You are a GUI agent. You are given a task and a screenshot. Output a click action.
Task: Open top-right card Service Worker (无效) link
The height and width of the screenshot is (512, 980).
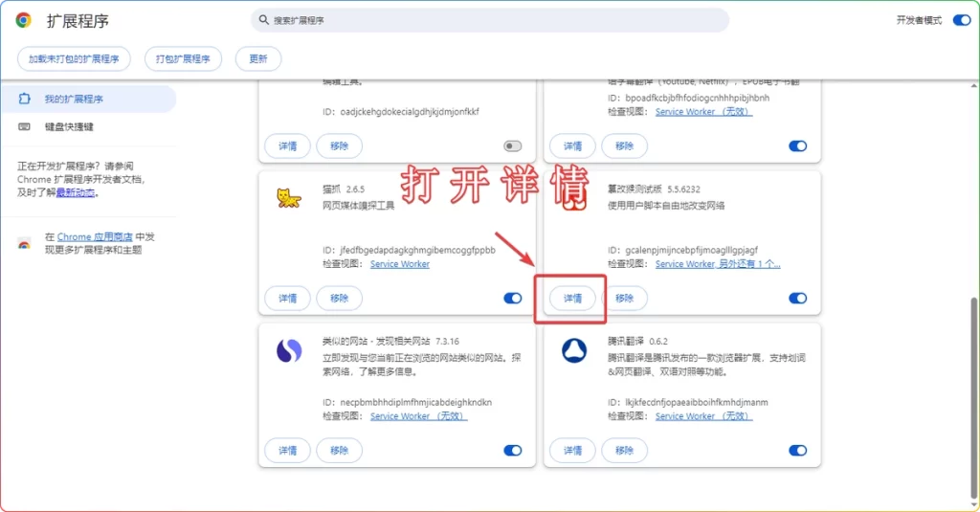pyautogui.click(x=703, y=112)
